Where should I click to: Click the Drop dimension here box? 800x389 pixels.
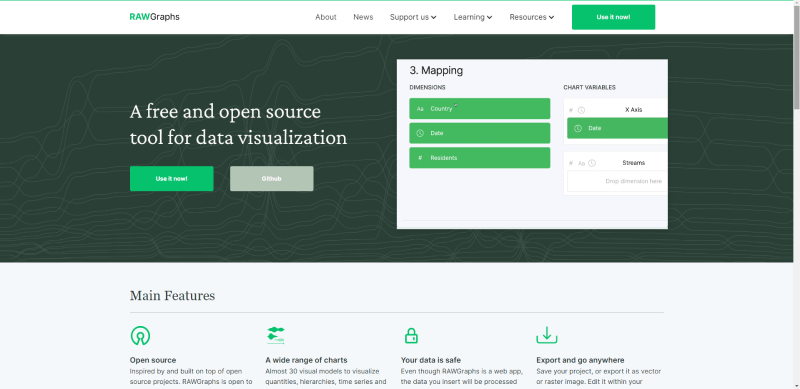click(617, 181)
